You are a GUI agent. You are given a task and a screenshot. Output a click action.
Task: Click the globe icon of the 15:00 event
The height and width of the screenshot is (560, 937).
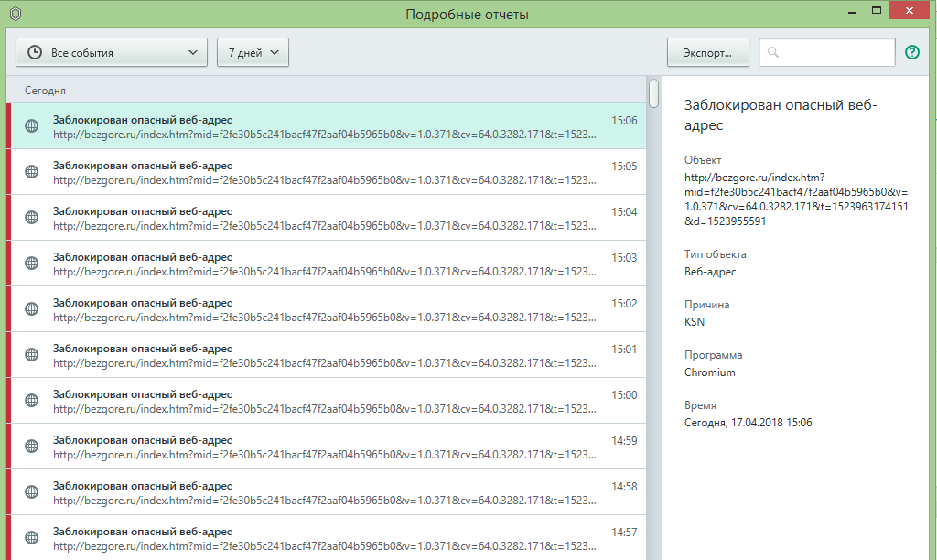(31, 401)
